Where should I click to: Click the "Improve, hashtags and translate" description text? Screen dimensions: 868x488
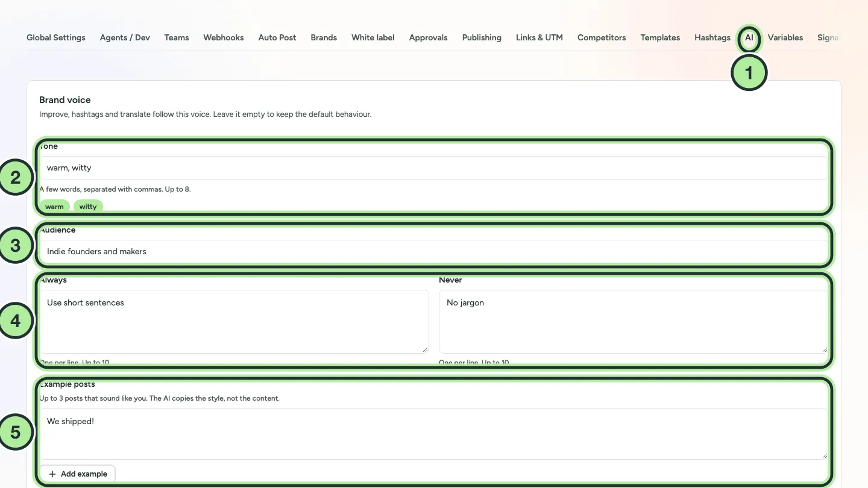206,114
